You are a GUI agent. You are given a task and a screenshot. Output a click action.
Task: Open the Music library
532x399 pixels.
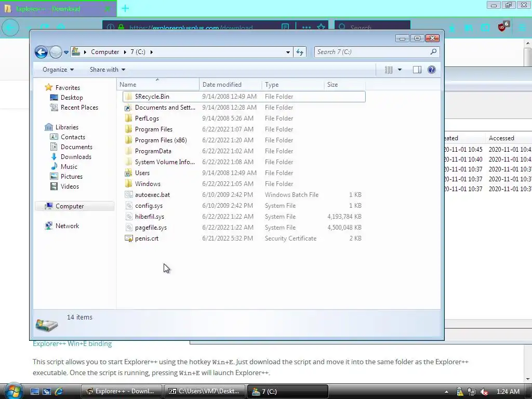69,166
